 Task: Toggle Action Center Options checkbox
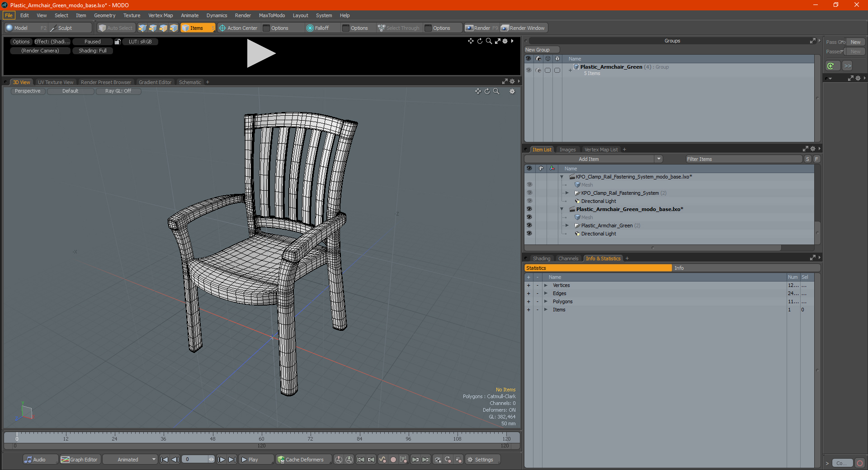pos(266,28)
